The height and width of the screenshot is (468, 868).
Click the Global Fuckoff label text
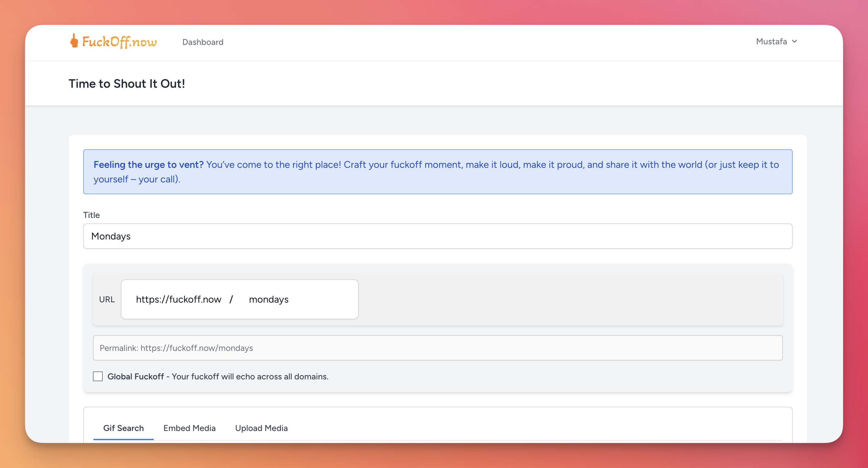(x=218, y=376)
